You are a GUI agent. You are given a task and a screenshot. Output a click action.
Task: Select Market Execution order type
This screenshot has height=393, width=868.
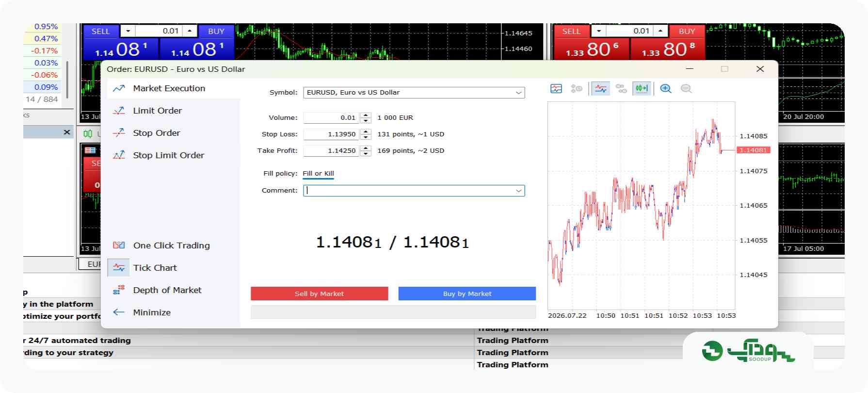point(174,88)
